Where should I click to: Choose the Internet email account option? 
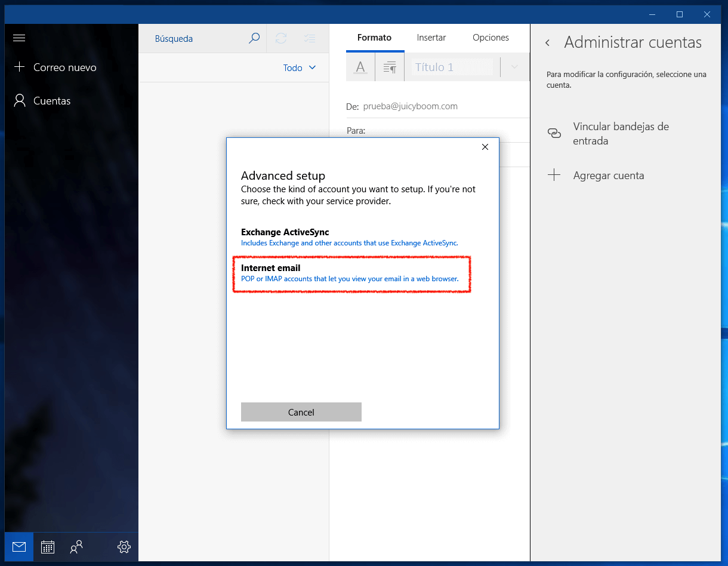pos(351,273)
